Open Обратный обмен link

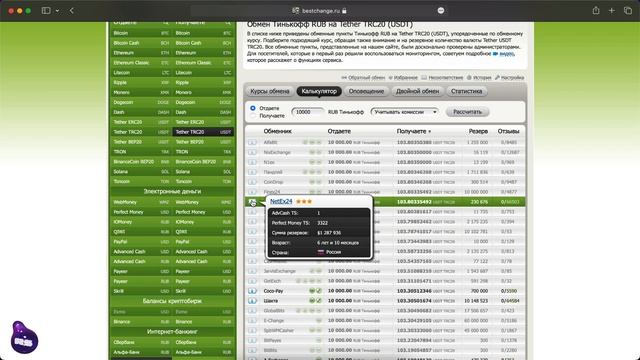[x=363, y=78]
